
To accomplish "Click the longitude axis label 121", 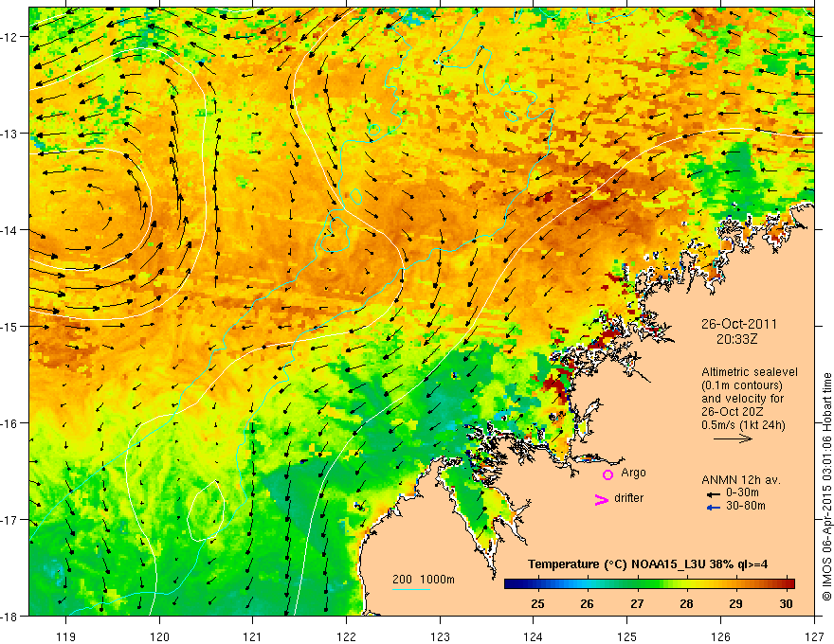I will pos(253,636).
